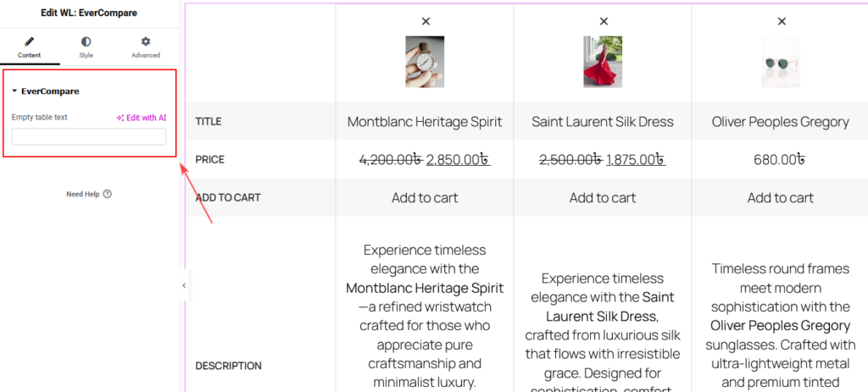Open Montblanc Heritage Spirit title link
Screen dimensions: 868x392
click(x=425, y=122)
